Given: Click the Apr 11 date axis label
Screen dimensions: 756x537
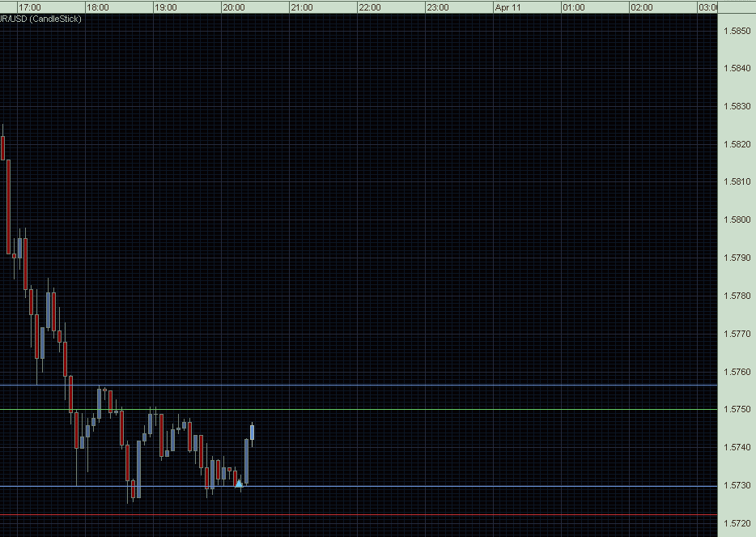Looking at the screenshot, I should pos(508,8).
